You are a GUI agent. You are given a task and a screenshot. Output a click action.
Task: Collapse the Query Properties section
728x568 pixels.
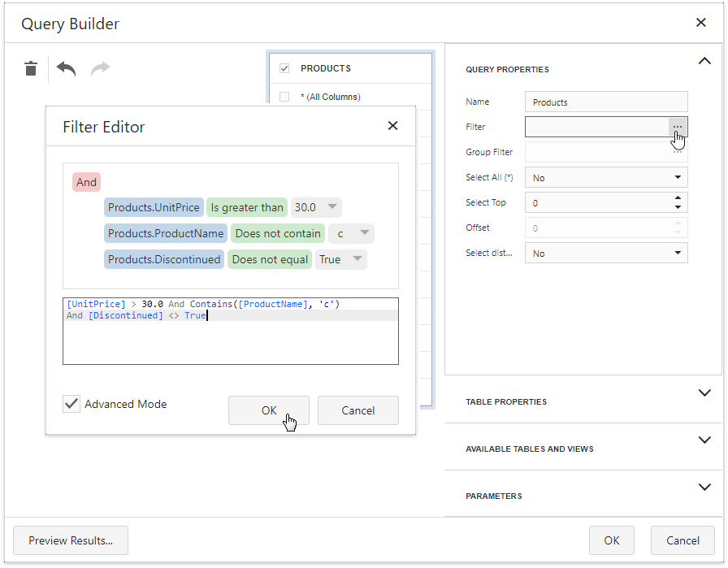[x=704, y=61]
